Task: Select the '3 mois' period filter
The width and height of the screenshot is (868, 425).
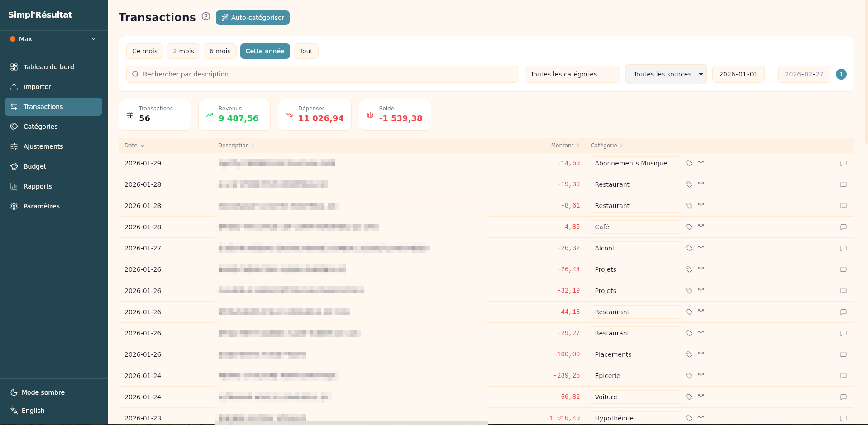Action: [183, 51]
